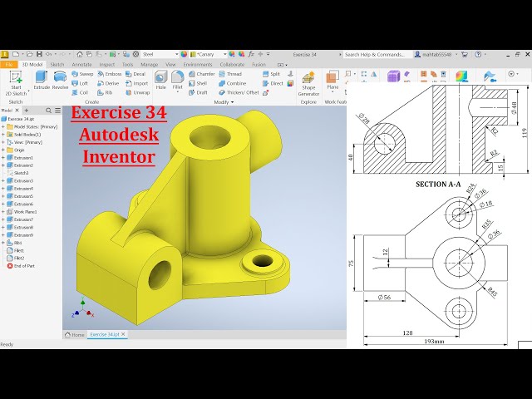Open the Shape Generator
This screenshot has width=532, height=399.
(308, 84)
